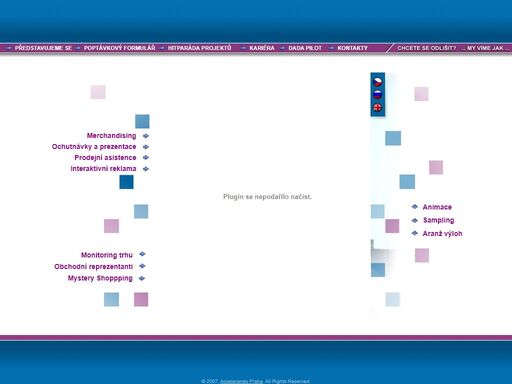The width and height of the screenshot is (512, 384).
Task: Open the Kariéra menu item
Action: 262,48
